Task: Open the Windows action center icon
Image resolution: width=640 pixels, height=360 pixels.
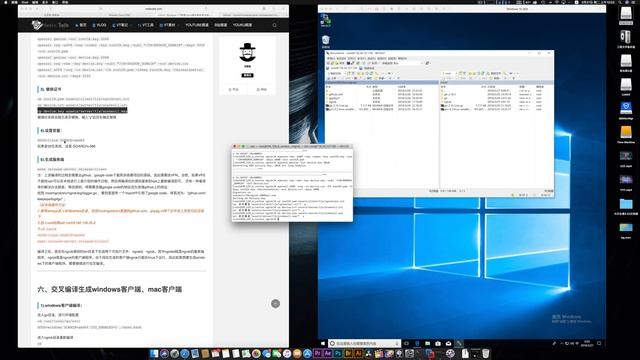Action: coord(599,344)
